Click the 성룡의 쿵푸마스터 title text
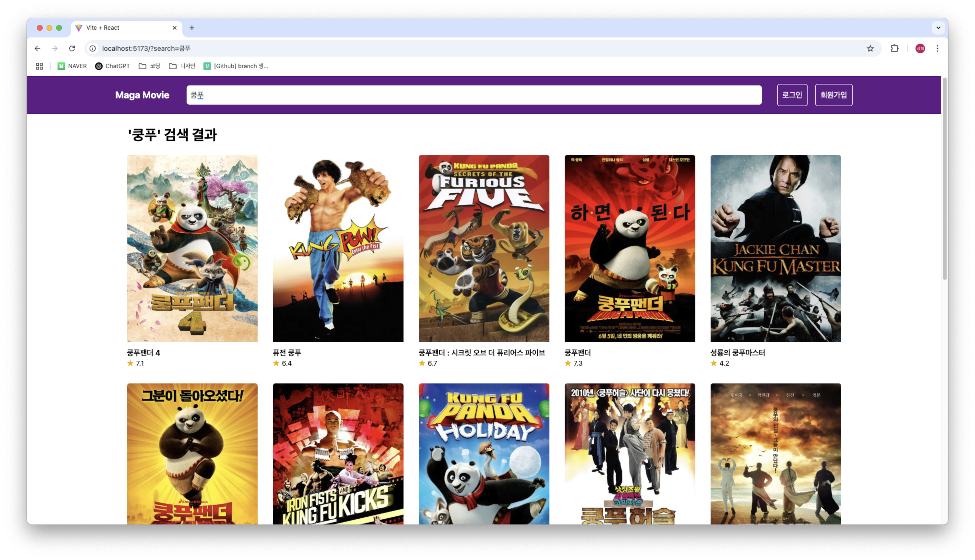975x560 pixels. point(737,353)
